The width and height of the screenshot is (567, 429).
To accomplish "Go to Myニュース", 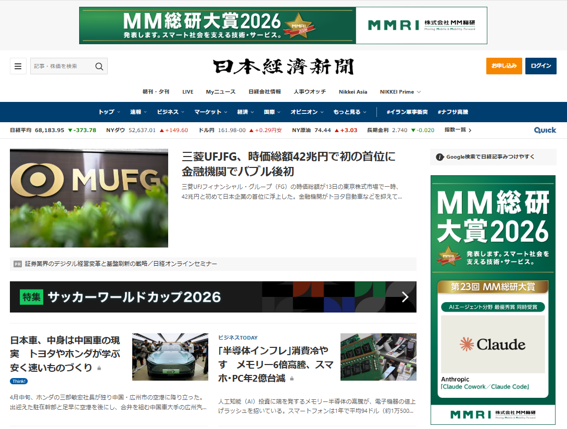I will point(221,92).
